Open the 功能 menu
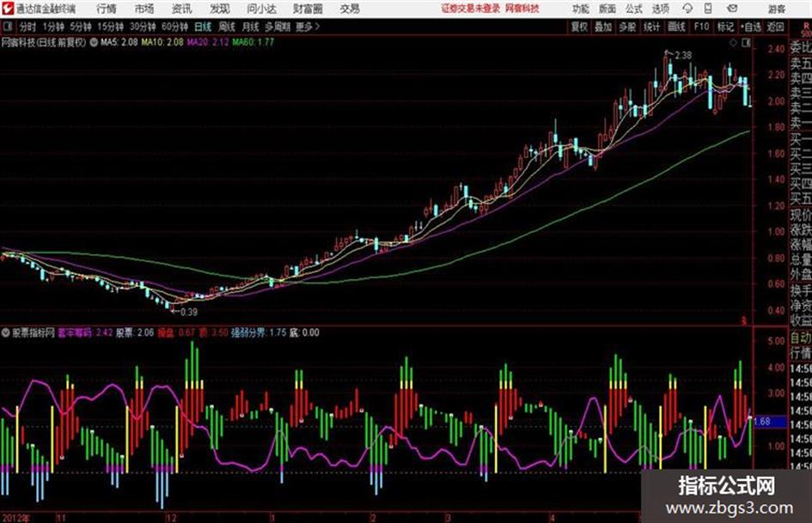 click(581, 9)
